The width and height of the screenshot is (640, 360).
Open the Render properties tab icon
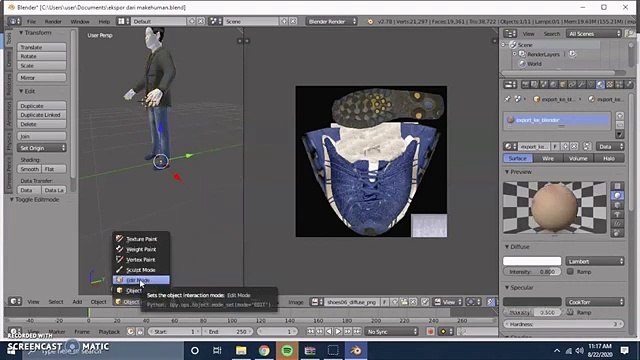[525, 84]
